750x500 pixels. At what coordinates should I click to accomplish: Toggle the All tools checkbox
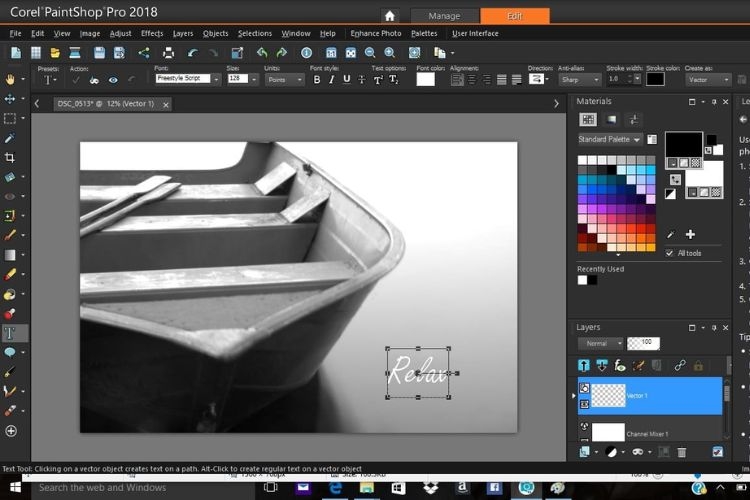(x=670, y=253)
